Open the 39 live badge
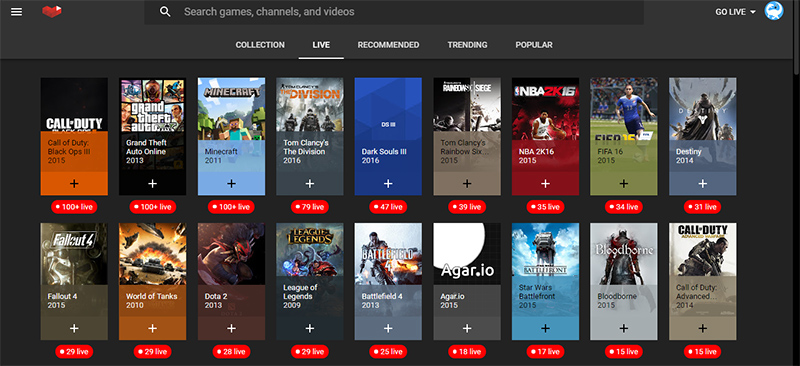The width and height of the screenshot is (800, 366). (x=467, y=207)
